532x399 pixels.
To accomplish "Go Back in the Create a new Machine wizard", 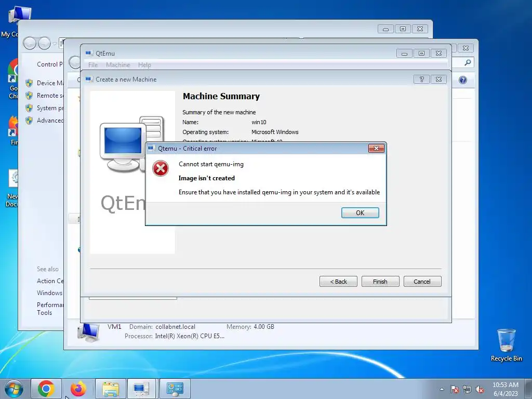I will pos(338,281).
